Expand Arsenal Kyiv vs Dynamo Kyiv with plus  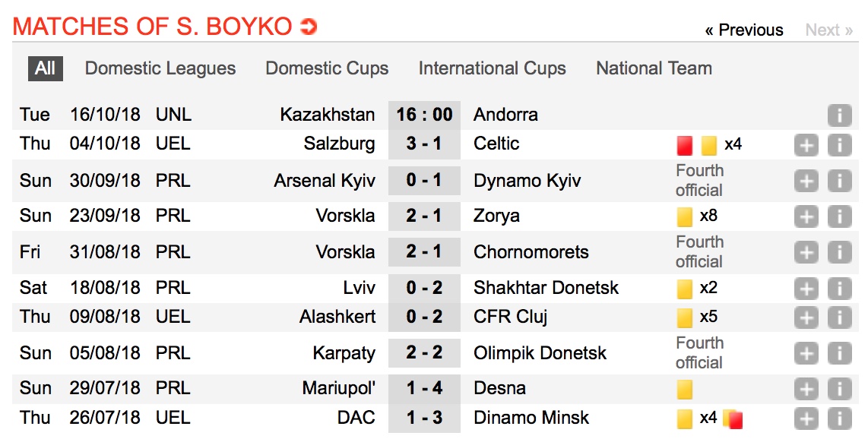(806, 181)
